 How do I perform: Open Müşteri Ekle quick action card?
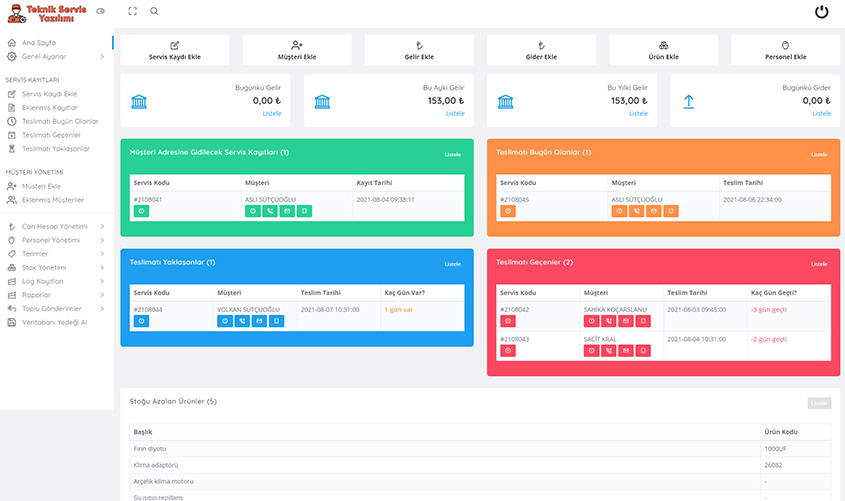click(297, 50)
